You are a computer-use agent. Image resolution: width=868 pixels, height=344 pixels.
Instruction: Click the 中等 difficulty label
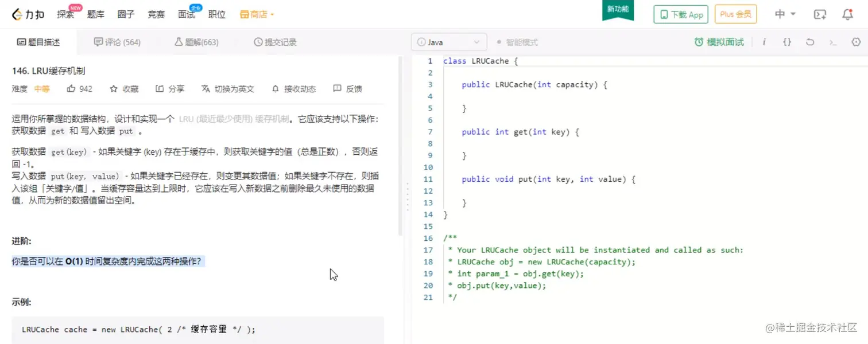tap(42, 89)
